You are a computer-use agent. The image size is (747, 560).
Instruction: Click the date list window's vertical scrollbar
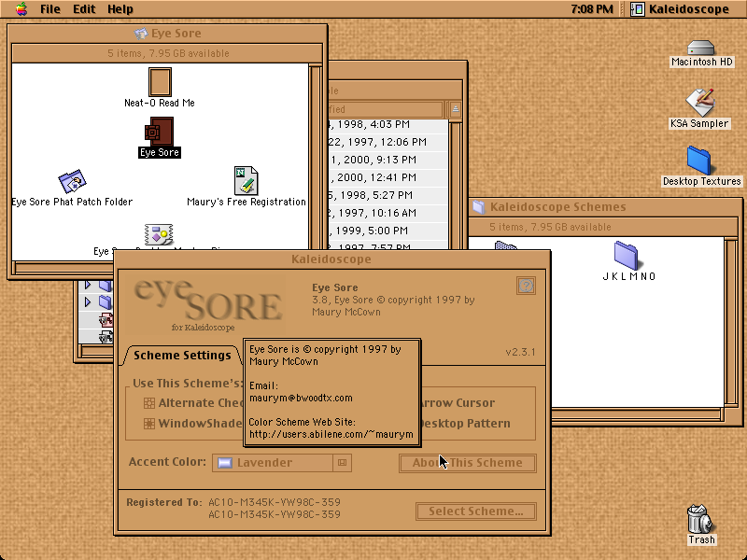tap(455, 185)
